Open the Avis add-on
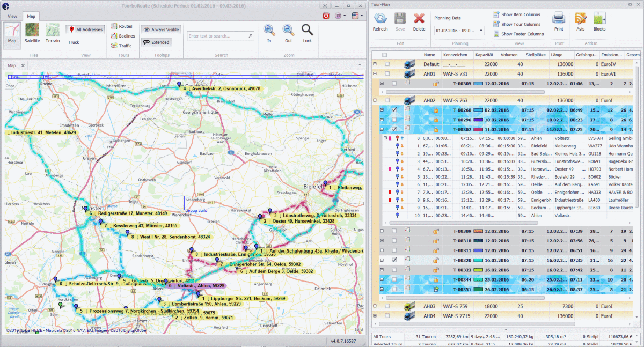 point(581,23)
